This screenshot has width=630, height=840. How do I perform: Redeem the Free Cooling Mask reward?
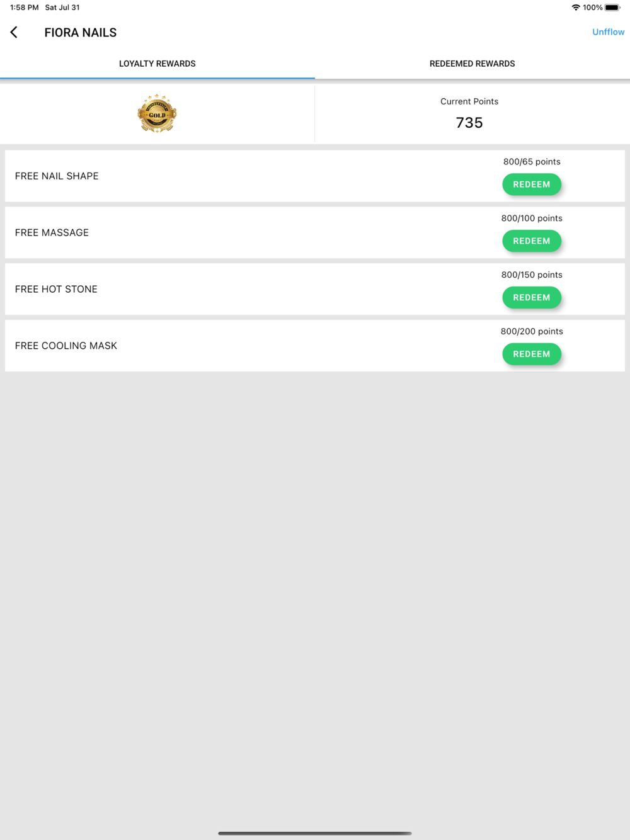click(532, 355)
